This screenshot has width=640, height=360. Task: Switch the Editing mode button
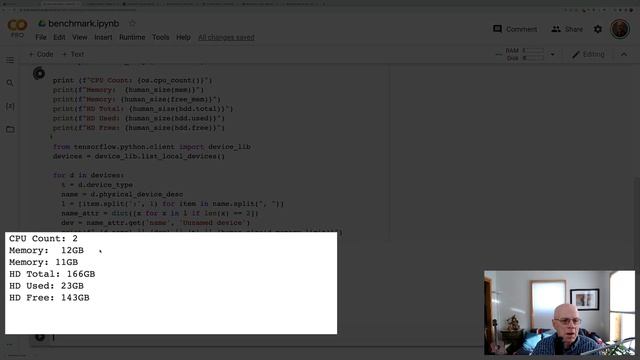tap(588, 54)
